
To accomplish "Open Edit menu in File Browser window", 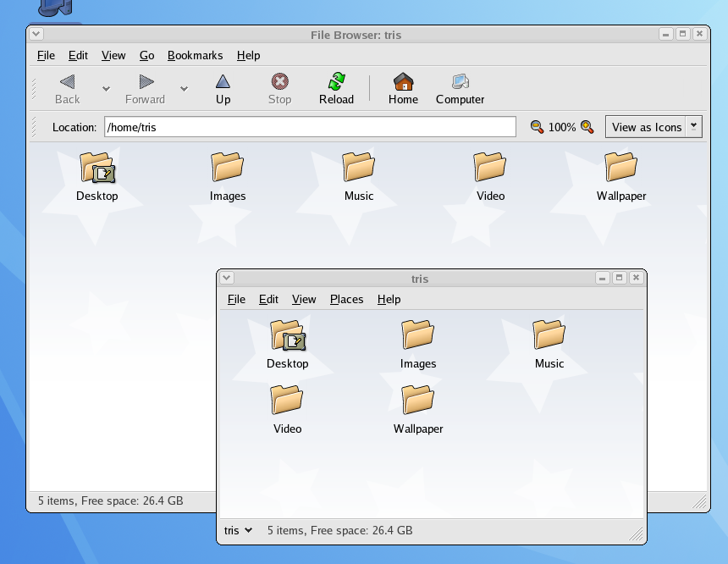I will [x=78, y=55].
